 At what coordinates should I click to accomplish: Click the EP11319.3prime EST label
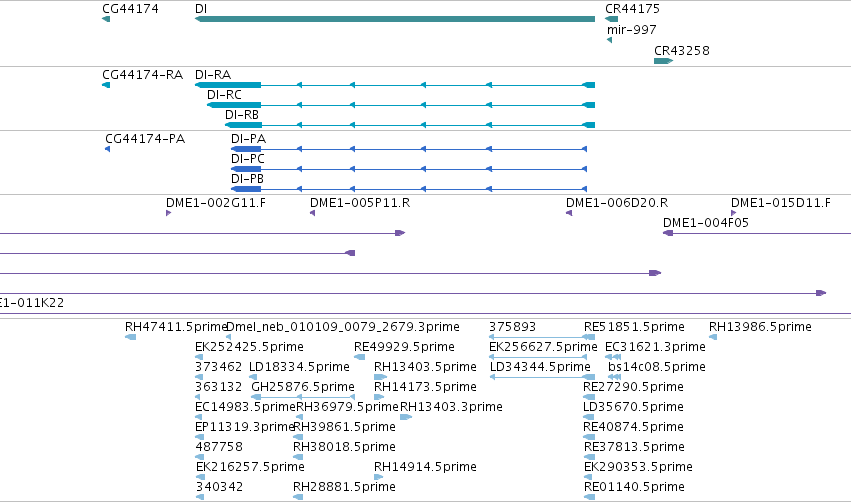tap(245, 427)
